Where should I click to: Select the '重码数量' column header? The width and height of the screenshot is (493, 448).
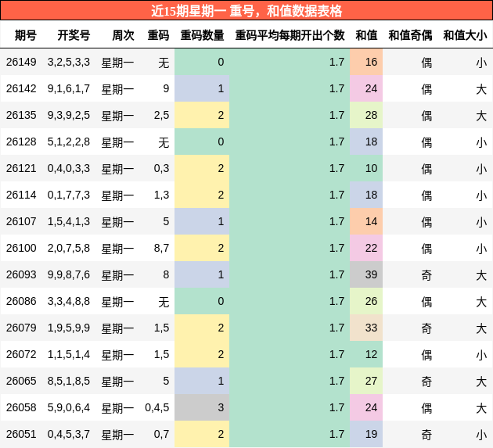(202, 35)
